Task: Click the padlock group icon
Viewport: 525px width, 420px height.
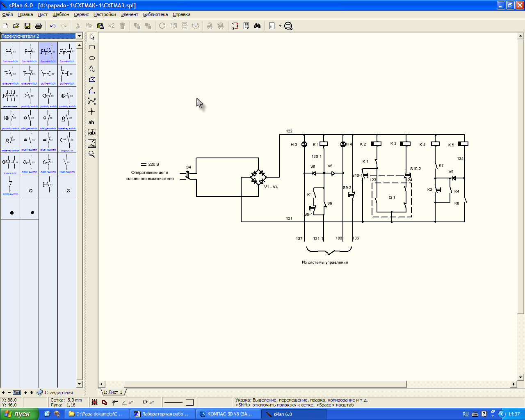Action: [210, 26]
